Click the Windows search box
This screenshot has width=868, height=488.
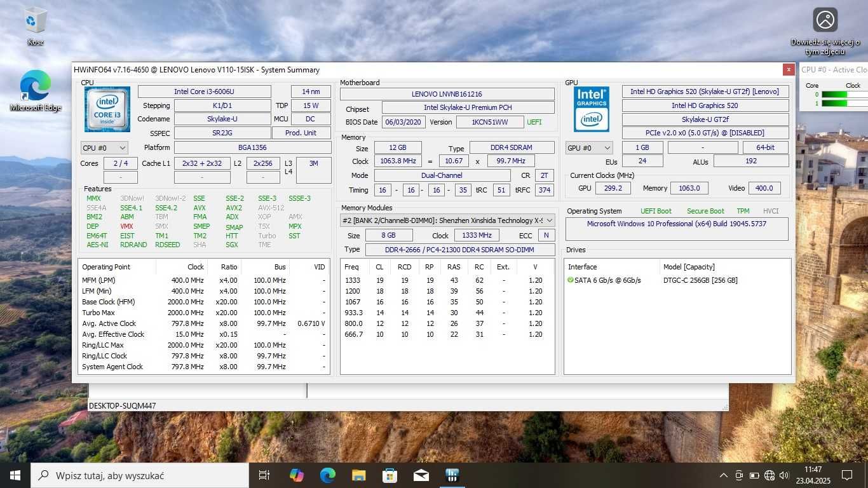[x=140, y=475]
